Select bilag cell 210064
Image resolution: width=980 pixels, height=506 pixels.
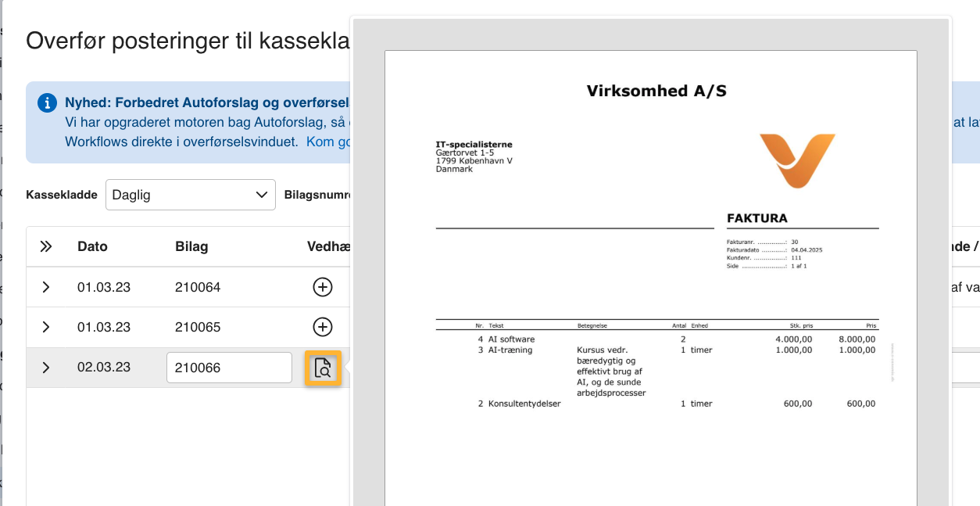coord(198,287)
